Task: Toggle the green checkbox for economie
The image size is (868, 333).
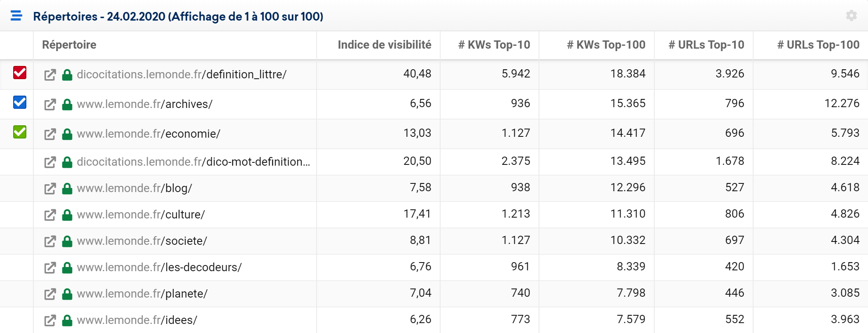Action: click(x=20, y=132)
